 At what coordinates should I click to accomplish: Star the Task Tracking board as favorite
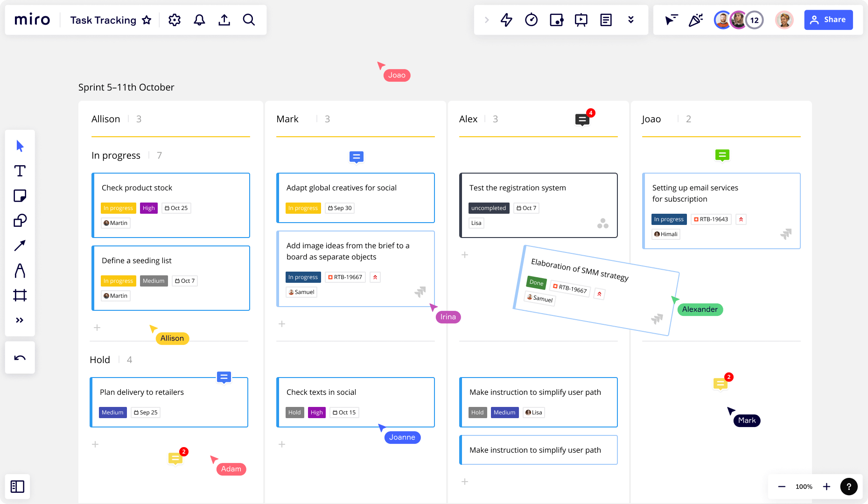coord(147,20)
